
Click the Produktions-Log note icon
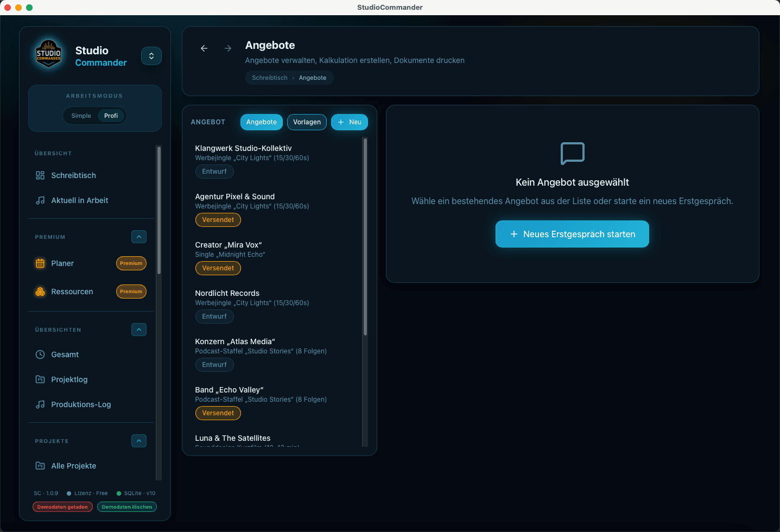click(x=40, y=404)
